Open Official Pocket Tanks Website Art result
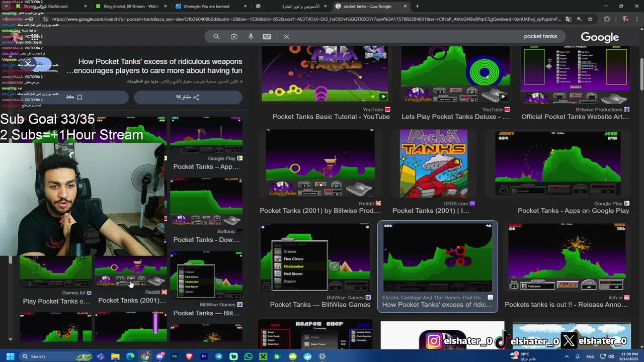The height and width of the screenshot is (362, 644). click(575, 117)
